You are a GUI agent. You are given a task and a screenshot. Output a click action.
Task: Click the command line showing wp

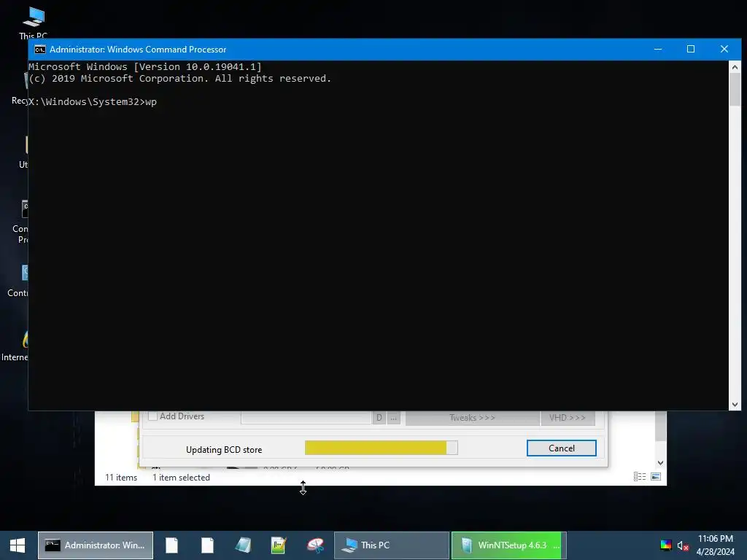93,102
